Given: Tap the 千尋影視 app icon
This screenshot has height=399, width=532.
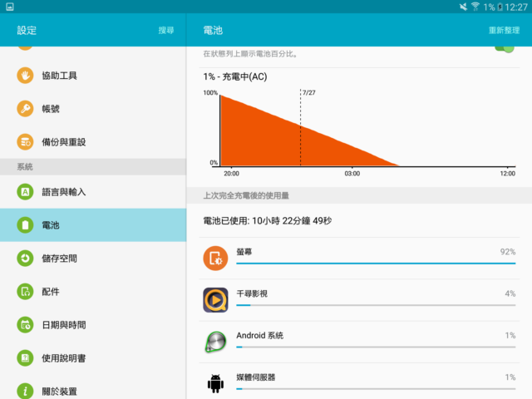Looking at the screenshot, I should coord(215,300).
